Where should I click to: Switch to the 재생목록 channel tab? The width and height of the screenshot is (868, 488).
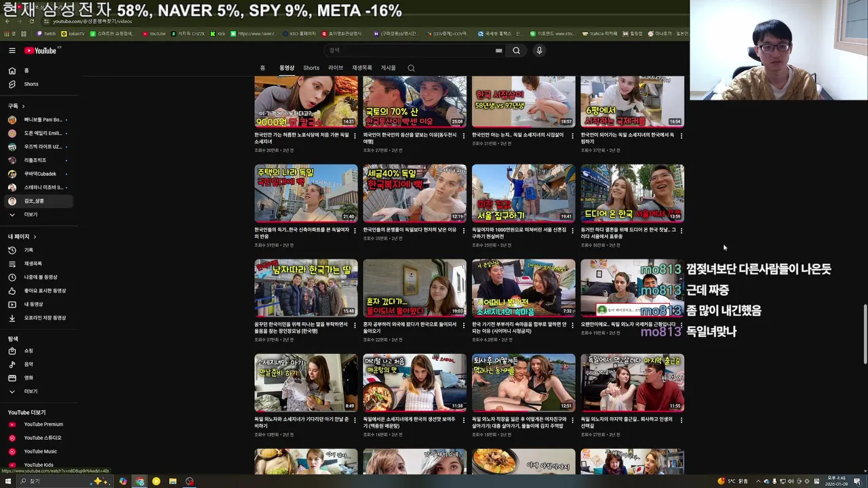click(362, 68)
